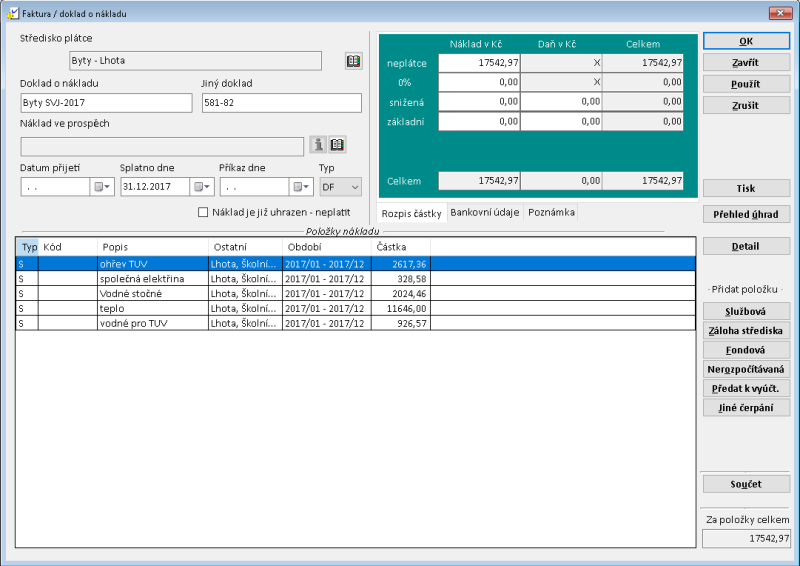Open the Poznámka tab

551,212
